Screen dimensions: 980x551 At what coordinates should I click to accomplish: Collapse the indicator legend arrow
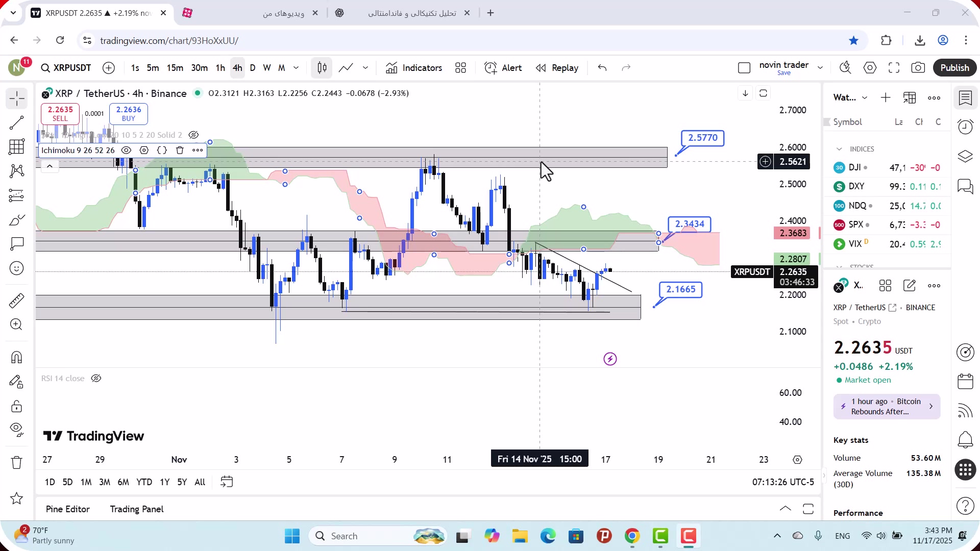coord(50,166)
